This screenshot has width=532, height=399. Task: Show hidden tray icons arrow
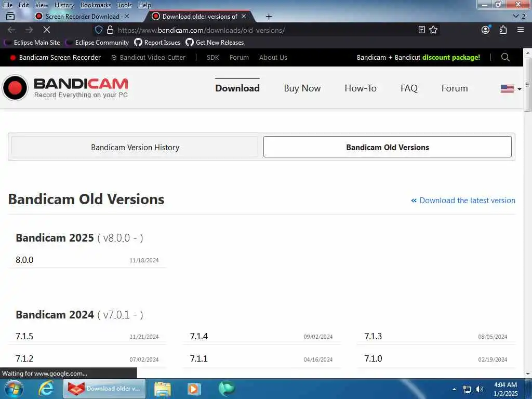[x=454, y=389]
